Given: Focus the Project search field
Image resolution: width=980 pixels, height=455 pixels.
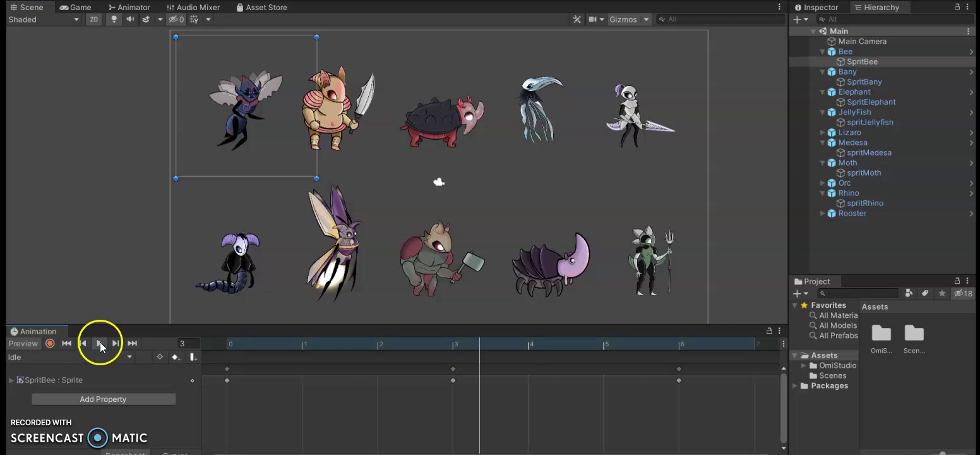Looking at the screenshot, I should coord(858,293).
